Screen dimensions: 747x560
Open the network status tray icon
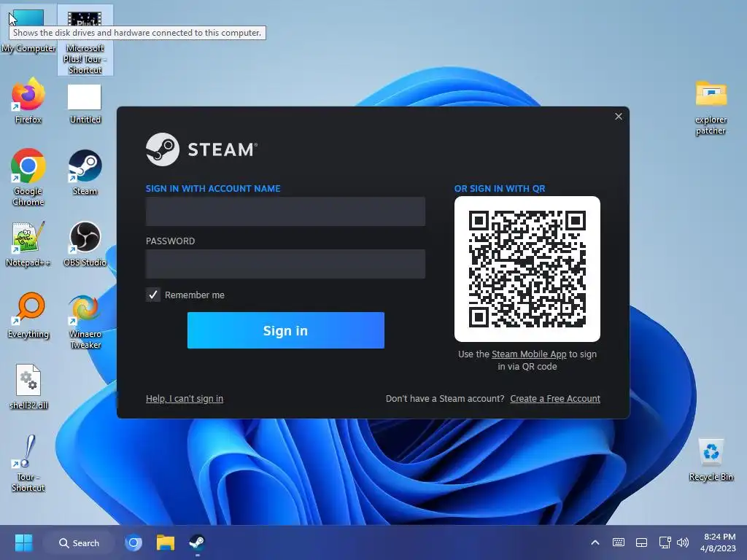pyautogui.click(x=665, y=542)
